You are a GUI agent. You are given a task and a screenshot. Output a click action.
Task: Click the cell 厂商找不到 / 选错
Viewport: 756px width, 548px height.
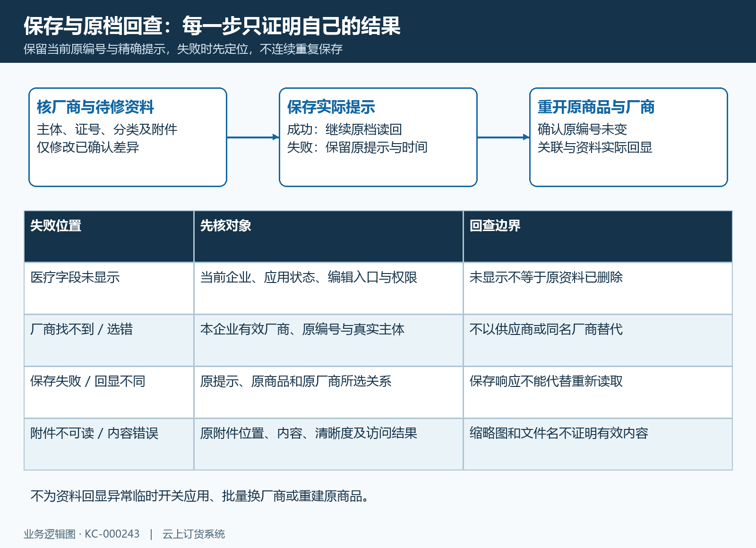(109, 340)
